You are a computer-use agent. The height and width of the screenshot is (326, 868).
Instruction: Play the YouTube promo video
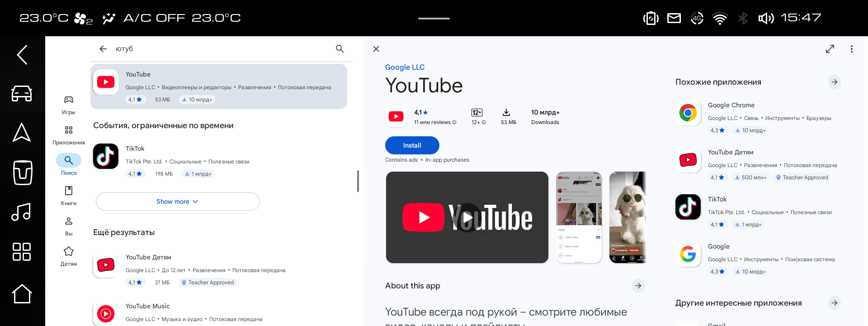tap(467, 217)
